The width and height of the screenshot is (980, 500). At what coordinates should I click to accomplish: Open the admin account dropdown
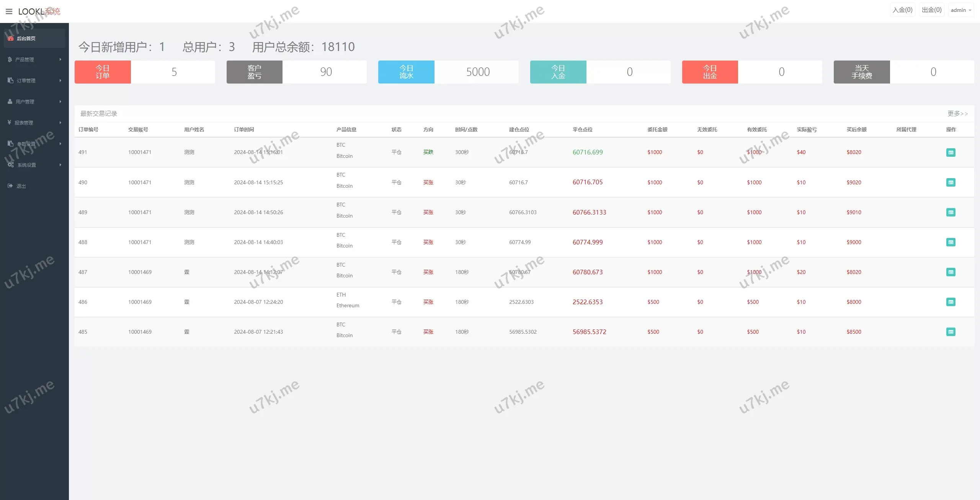point(961,10)
